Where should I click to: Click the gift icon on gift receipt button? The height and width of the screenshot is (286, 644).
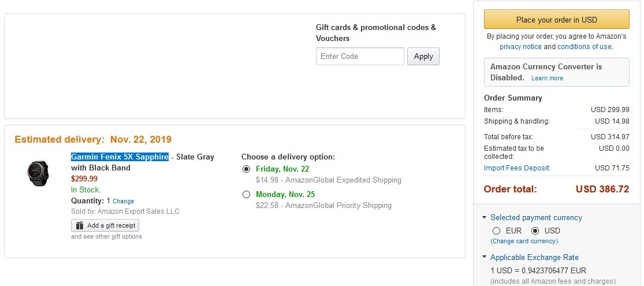coord(80,225)
